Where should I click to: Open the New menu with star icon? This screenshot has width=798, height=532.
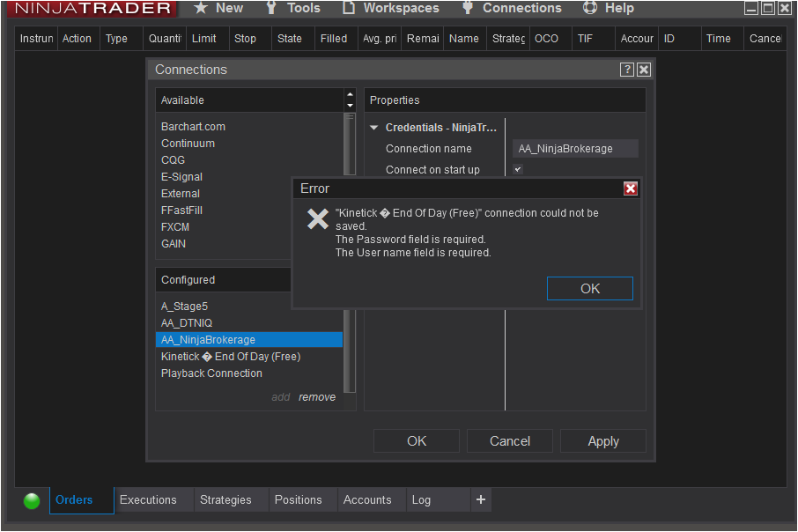click(218, 8)
